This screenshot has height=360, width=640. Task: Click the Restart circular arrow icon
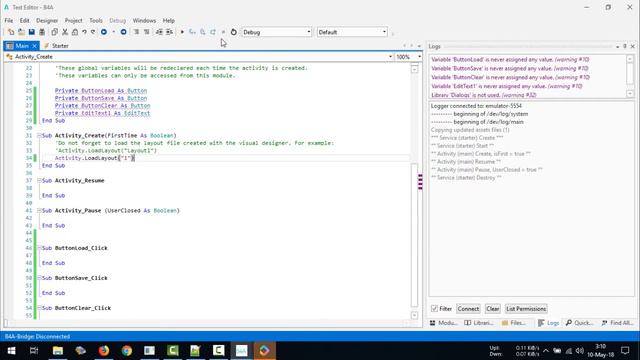pyautogui.click(x=233, y=32)
